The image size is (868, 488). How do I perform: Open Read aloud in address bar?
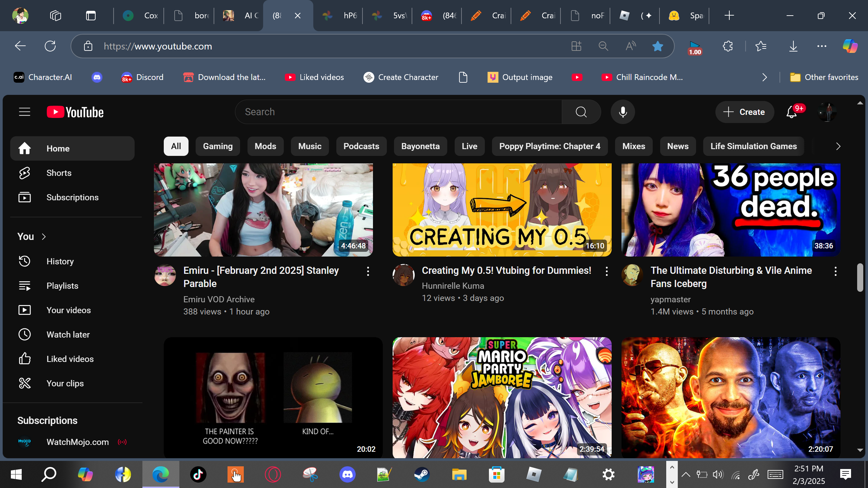click(630, 46)
